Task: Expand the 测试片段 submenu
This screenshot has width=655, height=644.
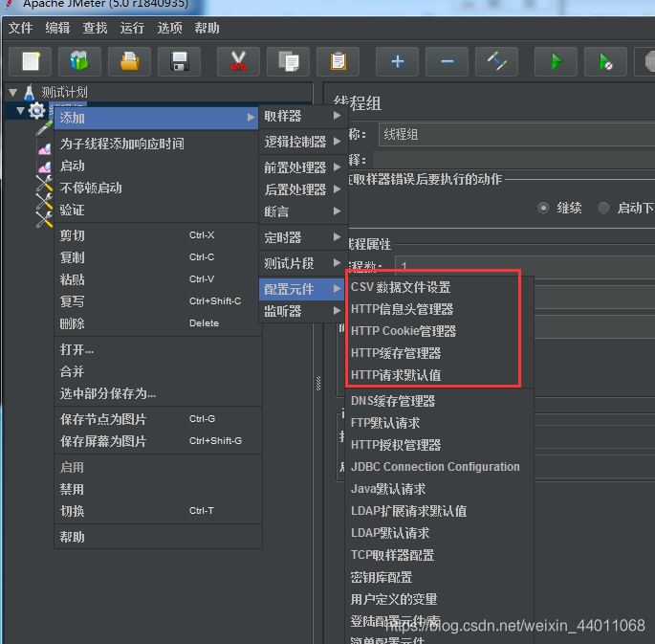Action: [x=302, y=263]
